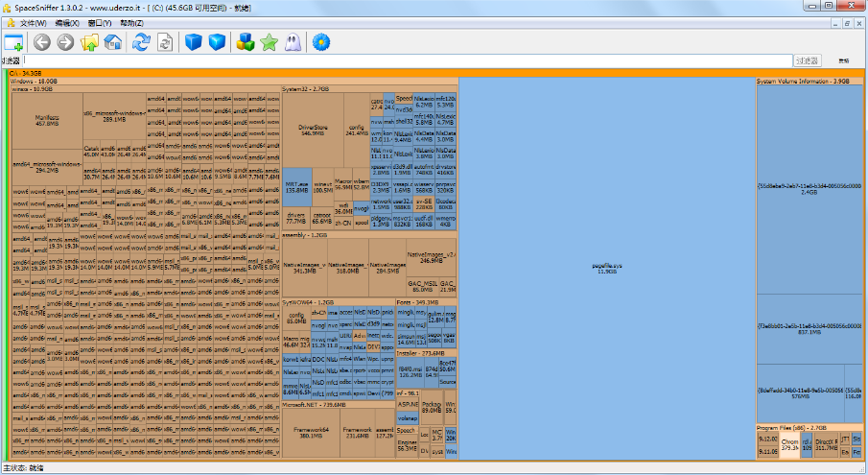This screenshot has height=475, width=868.
Task: Select the assembly 1.2GB folder header
Action: 369,235
